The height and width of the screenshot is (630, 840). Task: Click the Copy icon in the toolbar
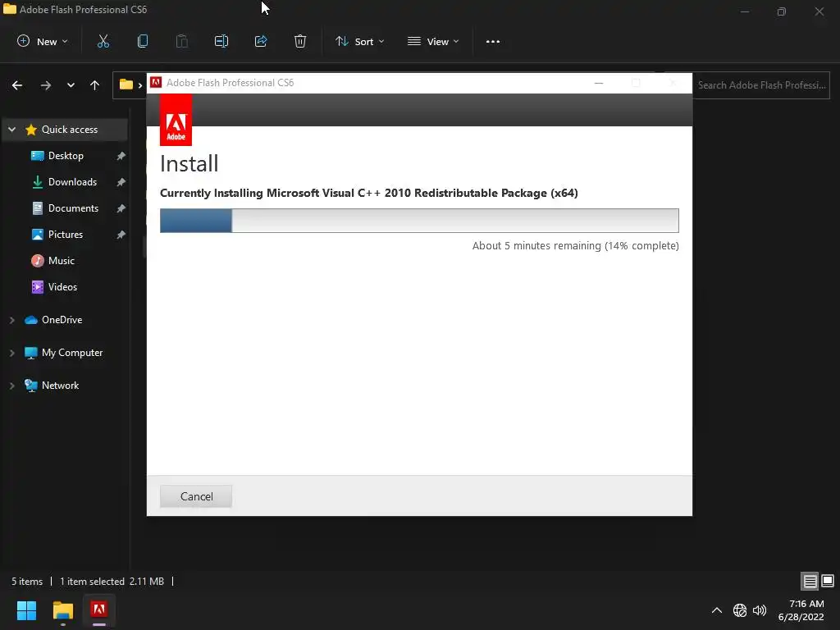pos(143,41)
